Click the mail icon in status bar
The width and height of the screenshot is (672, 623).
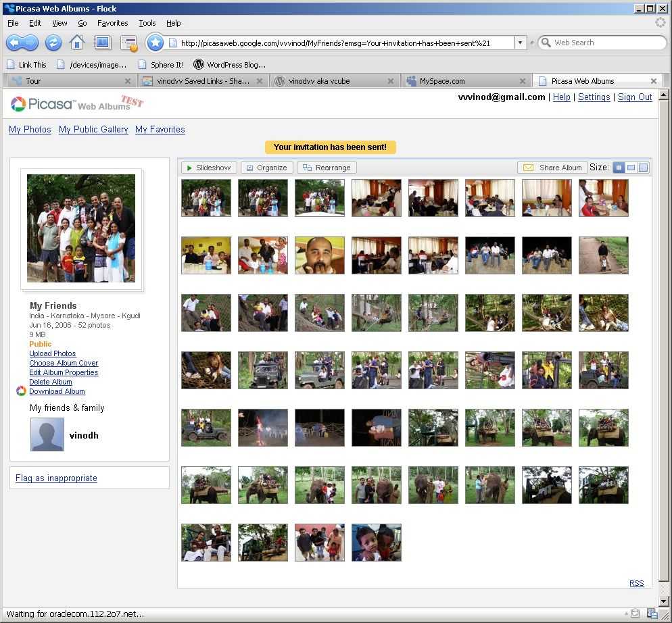coord(635,614)
